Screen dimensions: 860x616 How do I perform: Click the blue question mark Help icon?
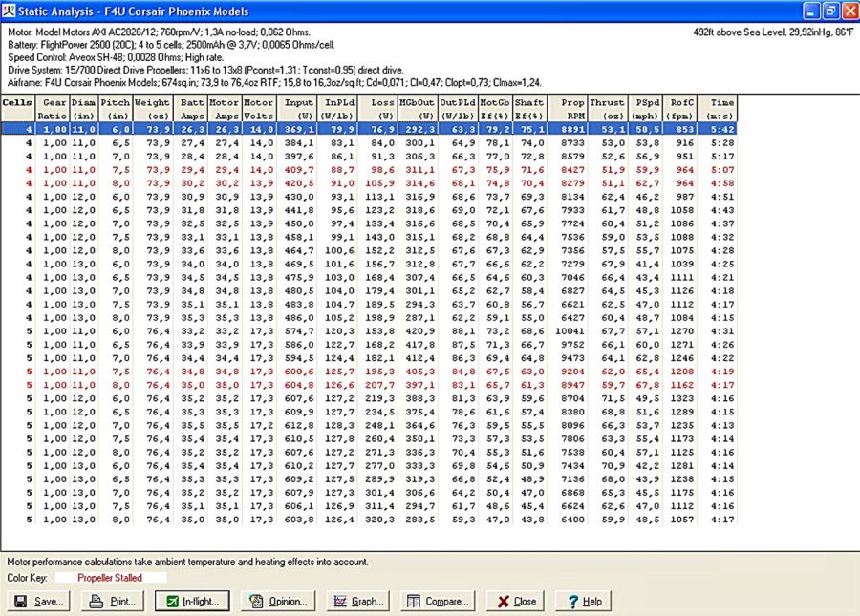click(572, 602)
